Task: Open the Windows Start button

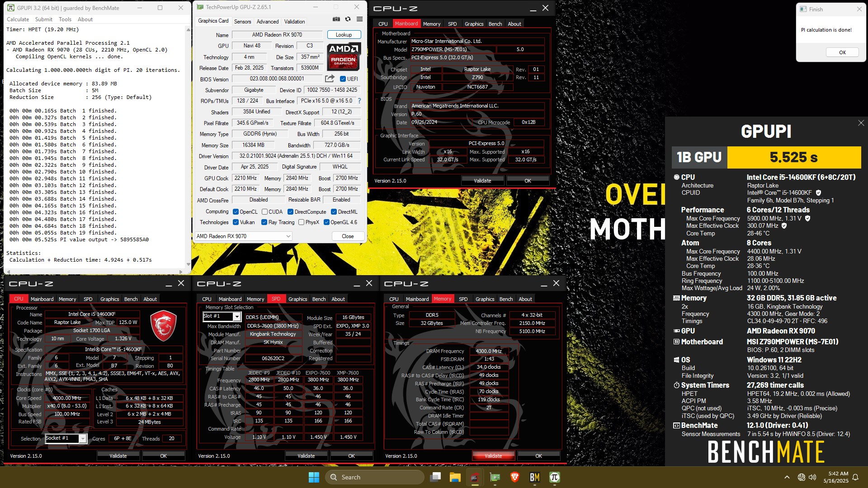Action: (314, 477)
